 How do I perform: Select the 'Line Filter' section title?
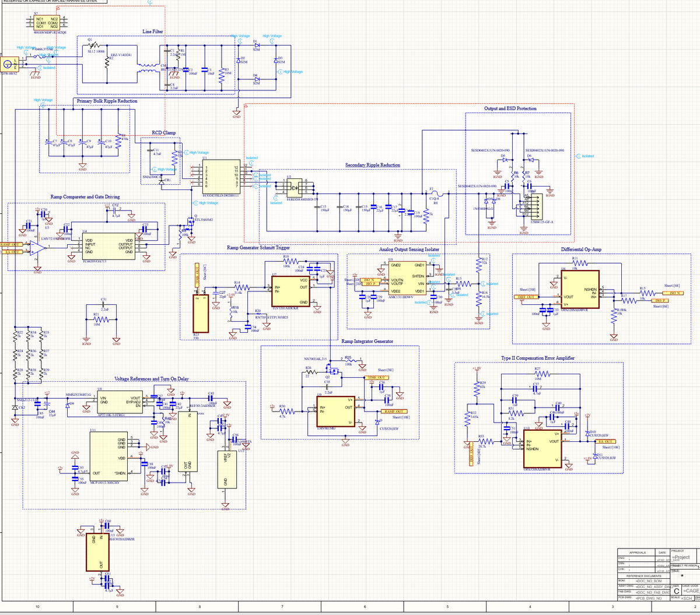tap(153, 31)
